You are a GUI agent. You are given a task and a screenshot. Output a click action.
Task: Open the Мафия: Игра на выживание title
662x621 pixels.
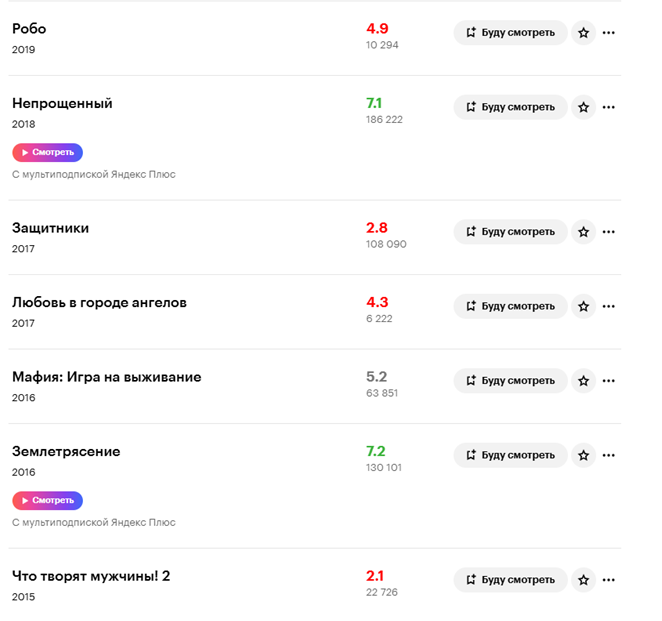(x=106, y=377)
